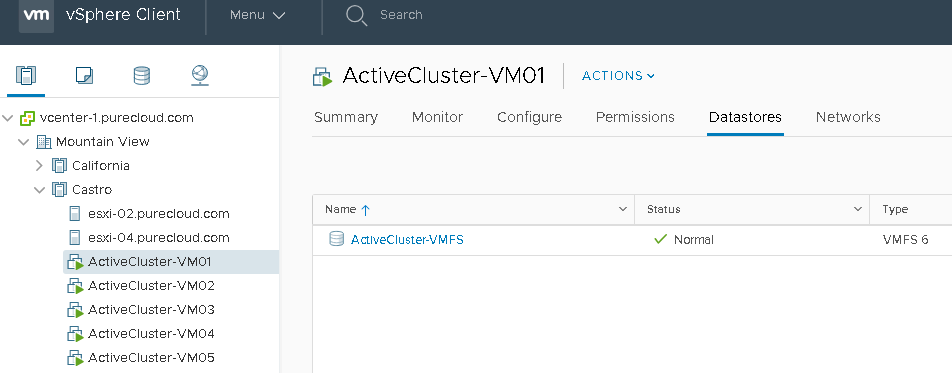Click the ActiveCluster-VMFS datastore icon
Viewport: 952px width, 373px height.
[336, 239]
